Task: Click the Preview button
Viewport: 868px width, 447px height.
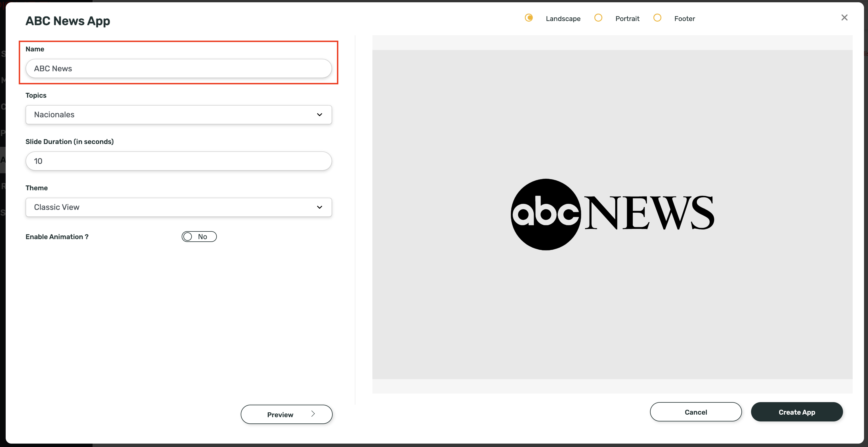Action: pos(286,414)
